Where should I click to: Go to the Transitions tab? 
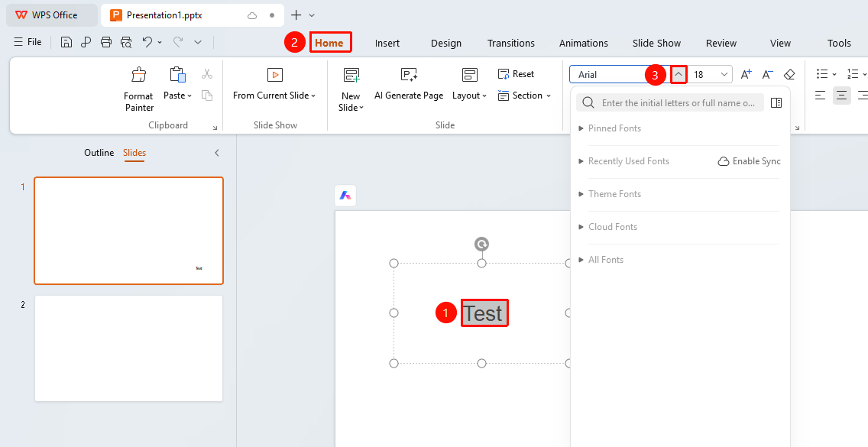pos(511,44)
